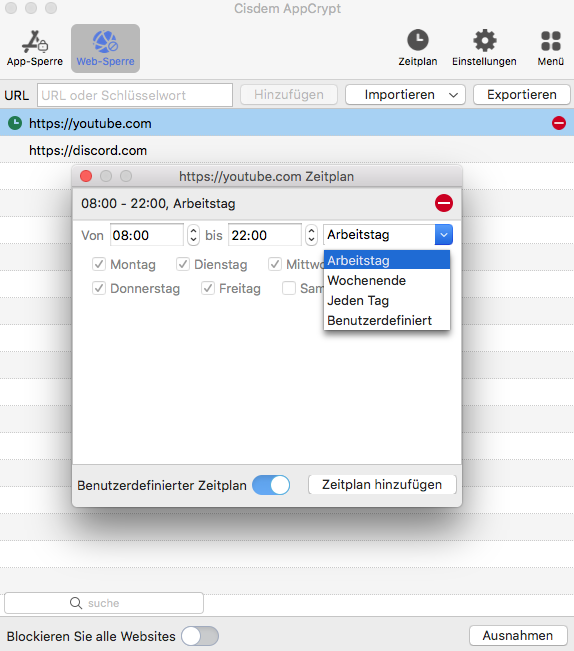Image resolution: width=574 pixels, height=651 pixels.
Task: Close the youtube.com Zeitplan window
Action: click(x=86, y=176)
